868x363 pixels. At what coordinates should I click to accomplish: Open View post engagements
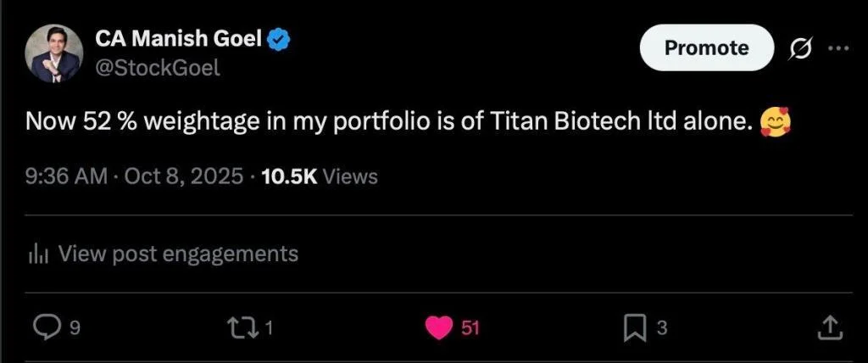point(178,253)
